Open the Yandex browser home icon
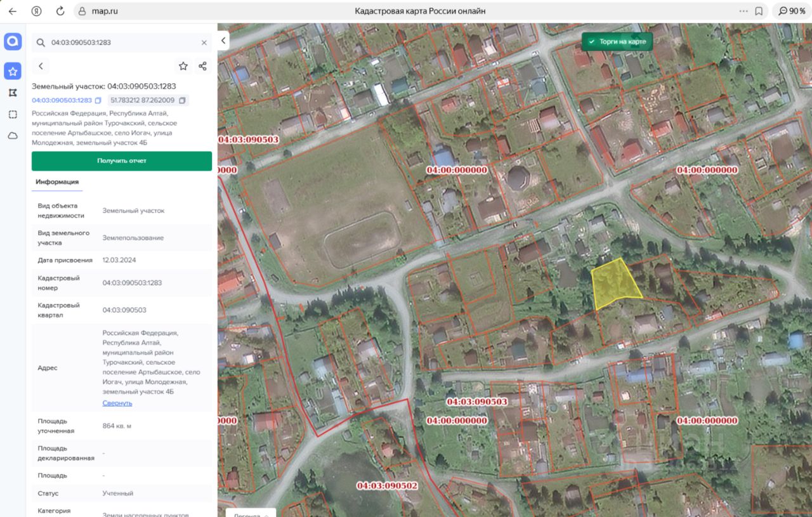Image resolution: width=812 pixels, height=517 pixels. pyautogui.click(x=37, y=11)
